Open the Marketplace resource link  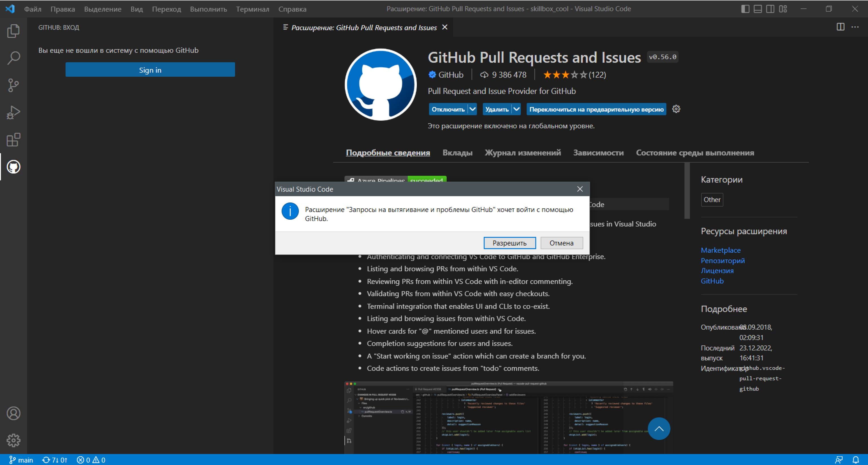[720, 250]
